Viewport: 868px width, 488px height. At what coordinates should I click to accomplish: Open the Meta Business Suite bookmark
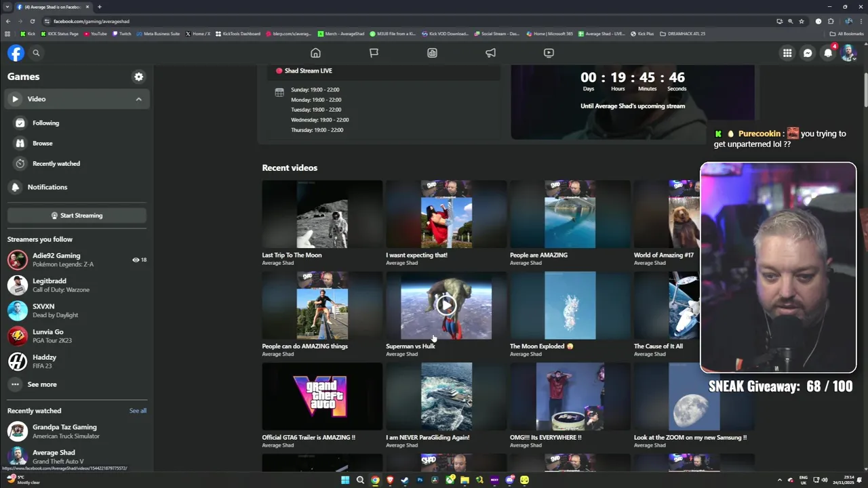click(158, 33)
